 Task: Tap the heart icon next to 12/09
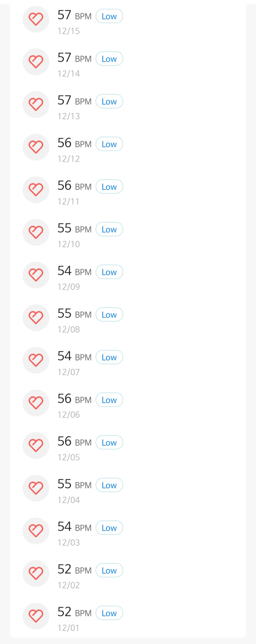[36, 275]
